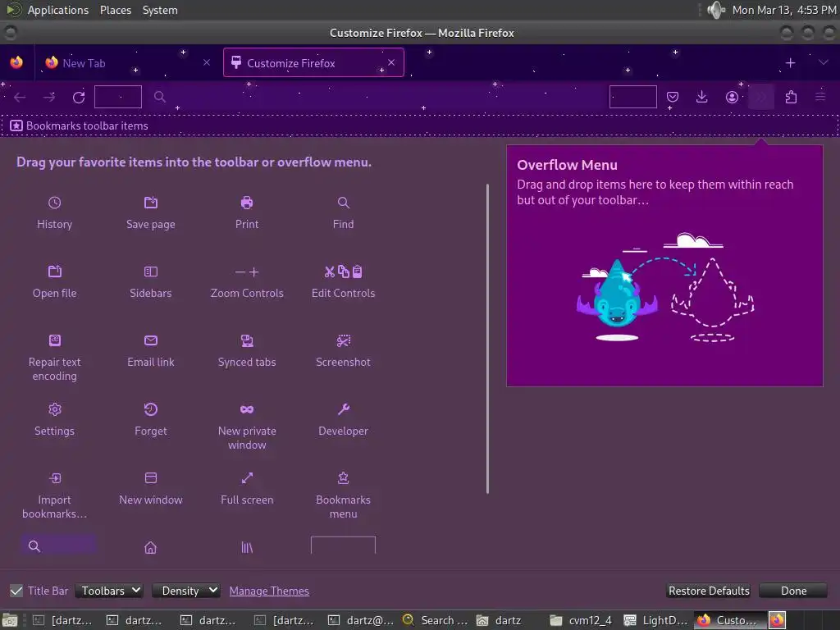This screenshot has height=630, width=840.
Task: Select the Zoom Controls item
Action: point(247,282)
